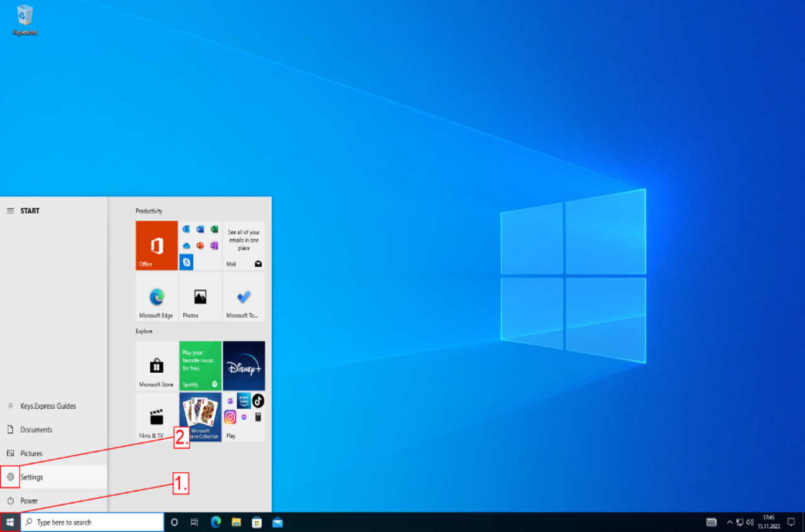Open the notification center in taskbar
This screenshot has height=532, width=805.
pos(791,522)
